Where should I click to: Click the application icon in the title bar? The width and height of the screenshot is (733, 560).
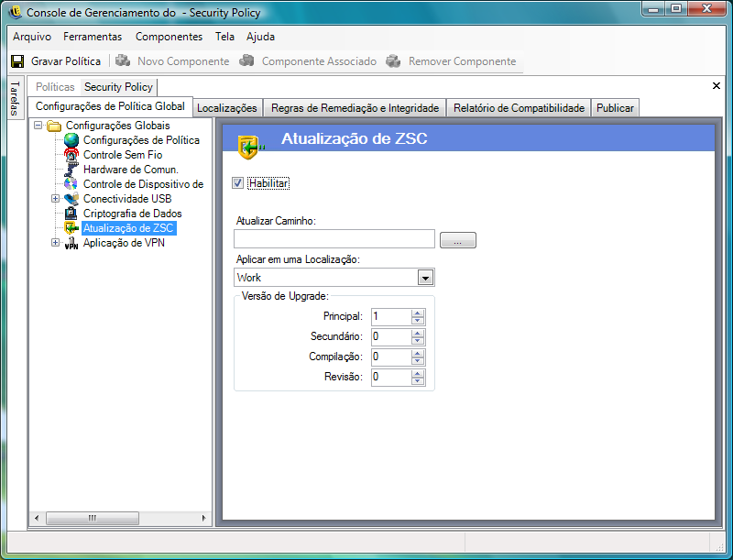point(16,12)
